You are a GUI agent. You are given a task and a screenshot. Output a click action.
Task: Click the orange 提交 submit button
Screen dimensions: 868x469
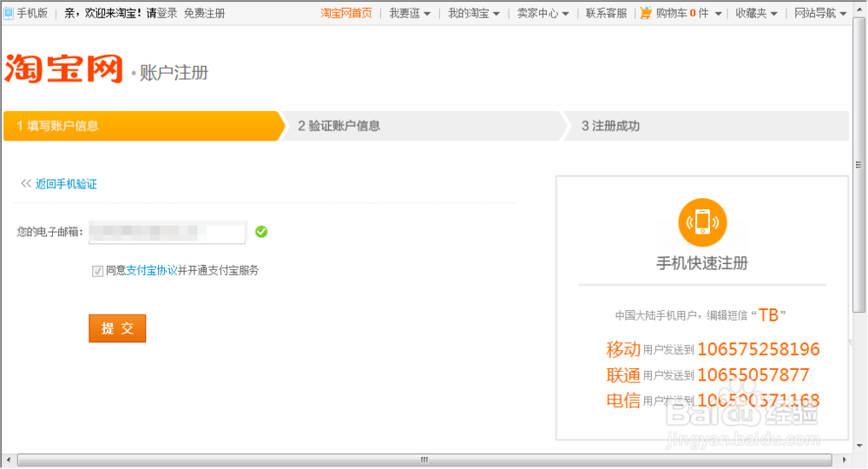pyautogui.click(x=117, y=328)
